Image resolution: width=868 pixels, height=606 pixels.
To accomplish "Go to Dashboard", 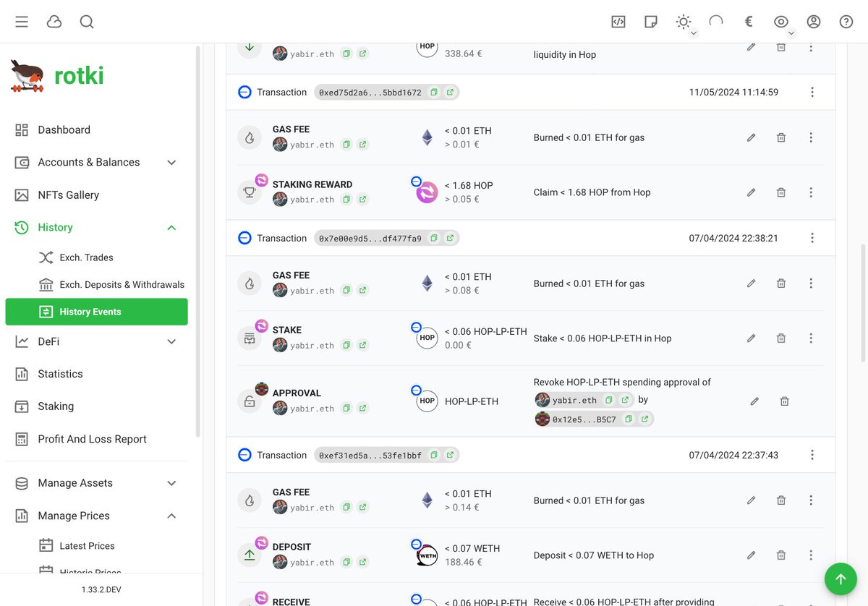I will coord(96,130).
